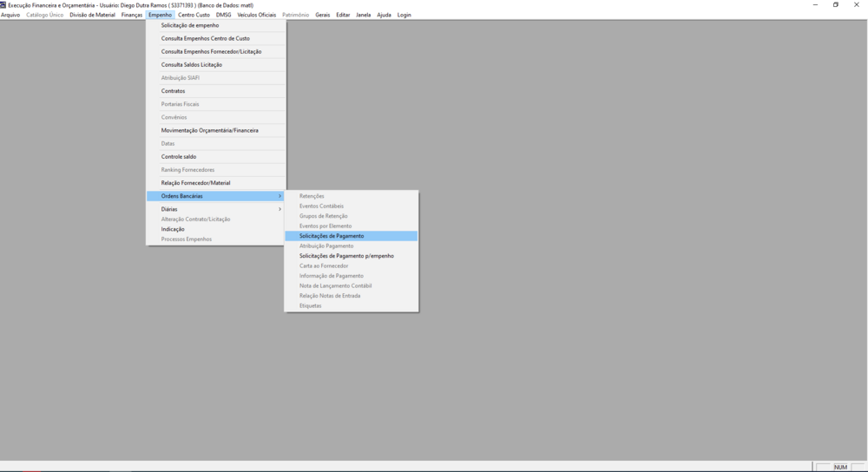The height and width of the screenshot is (472, 868).
Task: Select Movimentação Orçamentária/Financeira
Action: (x=209, y=130)
